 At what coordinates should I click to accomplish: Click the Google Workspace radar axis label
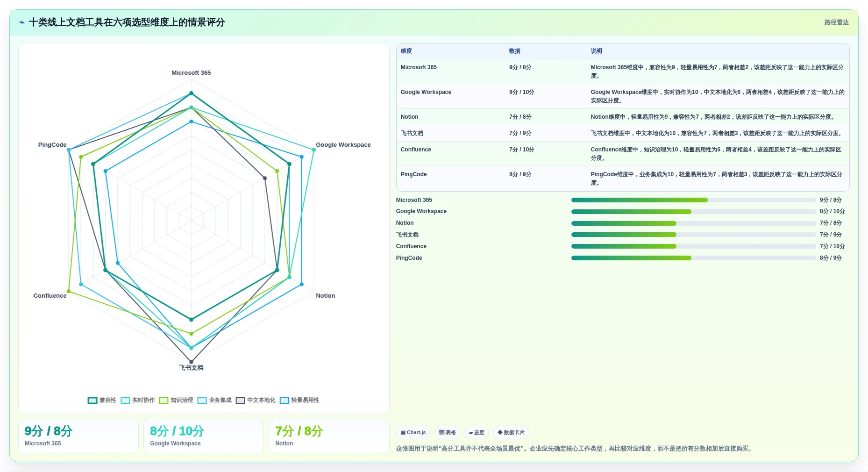tap(343, 145)
